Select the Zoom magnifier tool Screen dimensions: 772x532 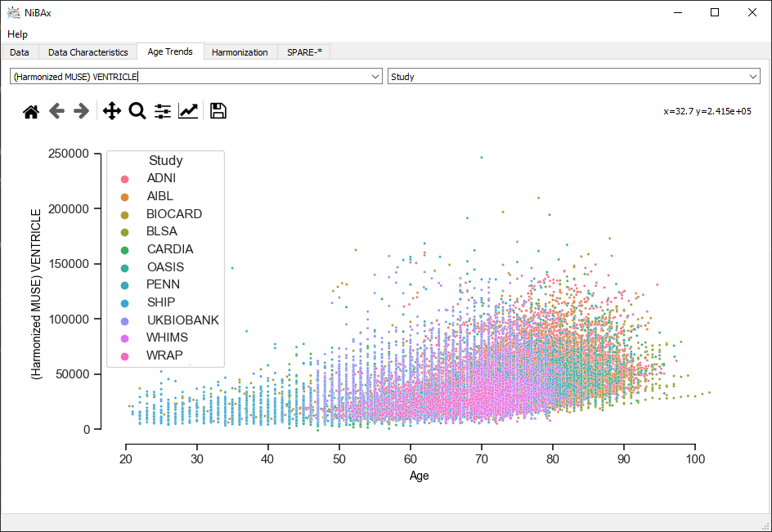(137, 111)
